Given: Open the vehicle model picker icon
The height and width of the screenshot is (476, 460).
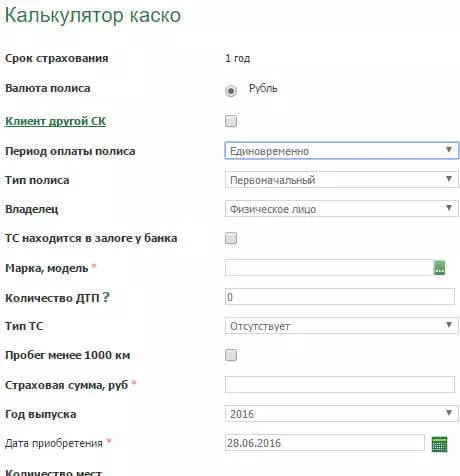Looking at the screenshot, I should pyautogui.click(x=439, y=268).
